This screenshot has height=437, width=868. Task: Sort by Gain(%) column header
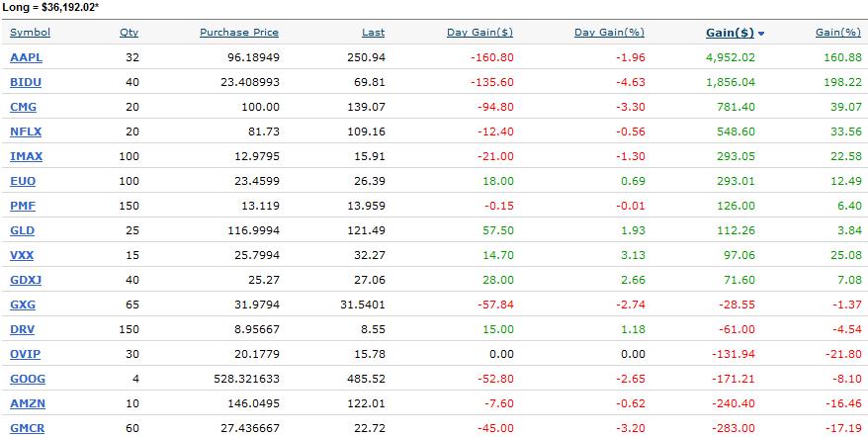coord(838,32)
